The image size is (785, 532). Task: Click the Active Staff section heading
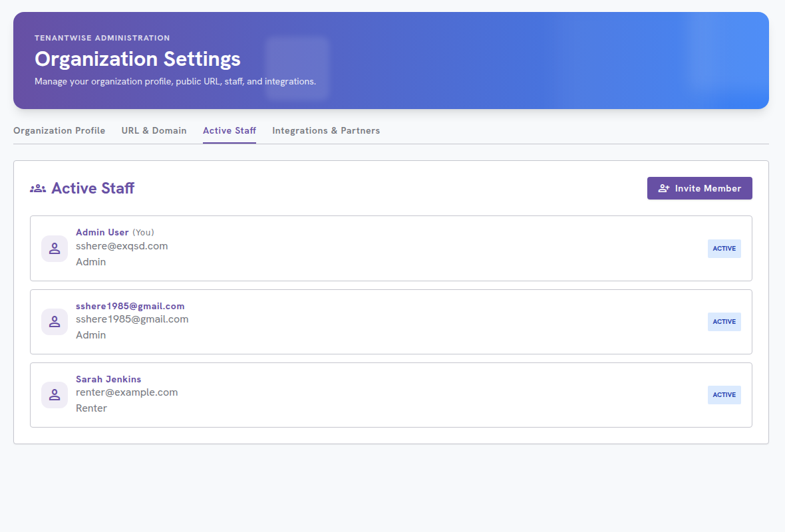[x=92, y=188]
